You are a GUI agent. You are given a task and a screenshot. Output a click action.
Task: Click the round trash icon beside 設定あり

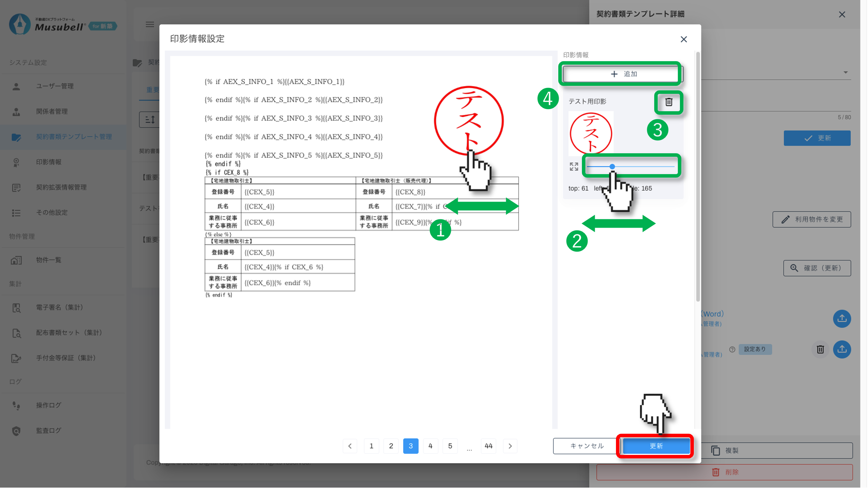tap(820, 349)
